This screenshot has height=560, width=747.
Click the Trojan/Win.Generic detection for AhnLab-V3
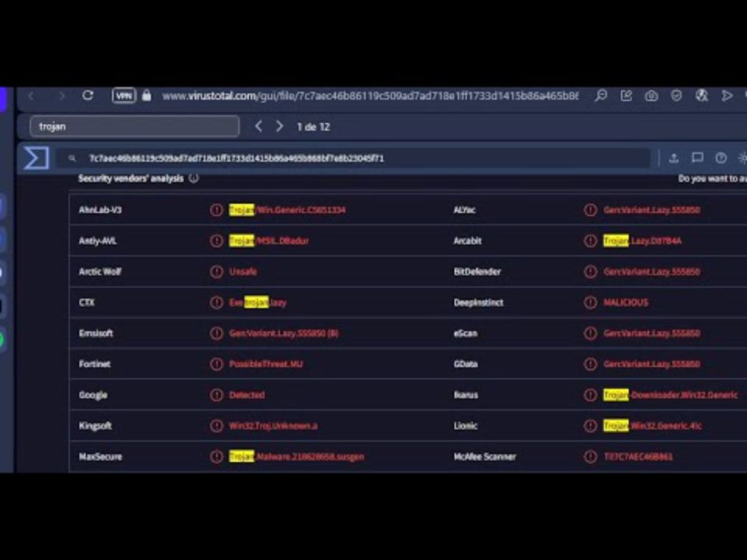click(288, 210)
